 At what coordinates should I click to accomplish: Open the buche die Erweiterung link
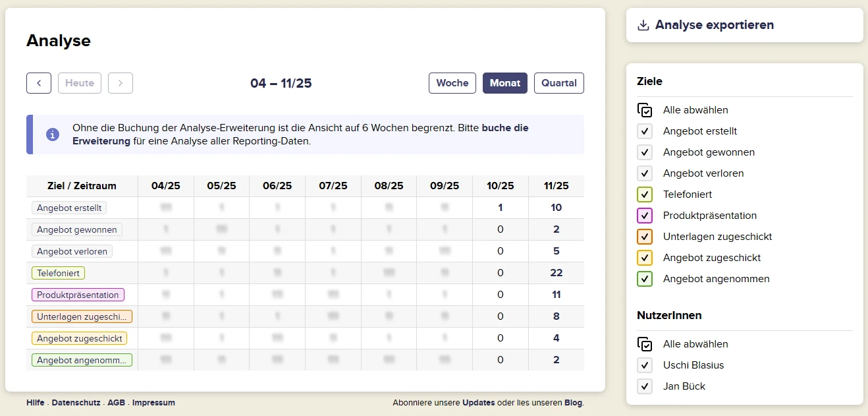(x=505, y=128)
